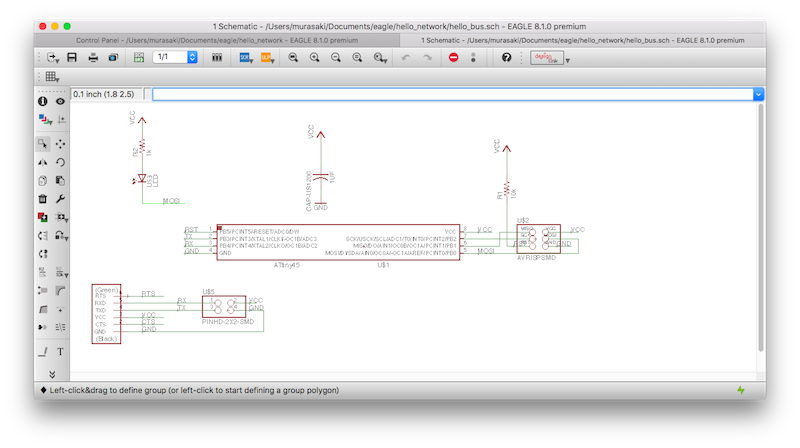Image resolution: width=800 pixels, height=448 pixels.
Task: Toggle layer visibility with the eye icon
Action: (61, 102)
